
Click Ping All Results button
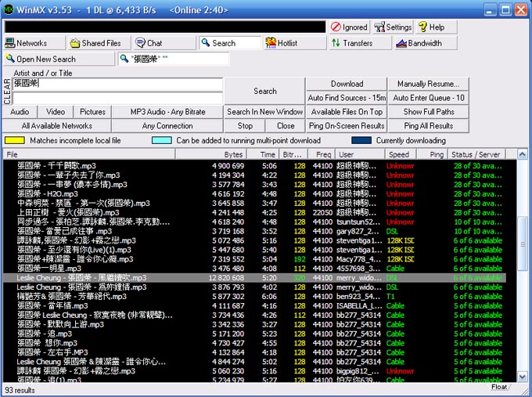[428, 125]
